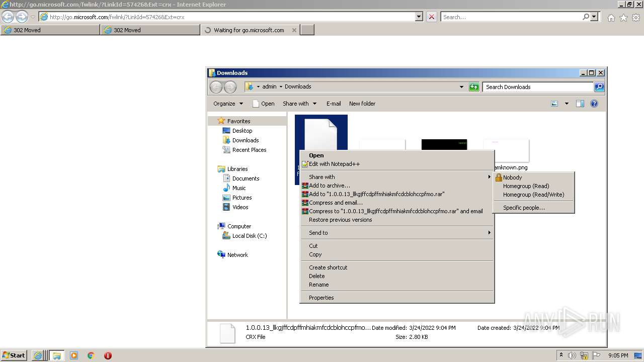Viewport: 644px width, 362px height.
Task: Click Open toolbar button in Explorer
Action: 263,104
